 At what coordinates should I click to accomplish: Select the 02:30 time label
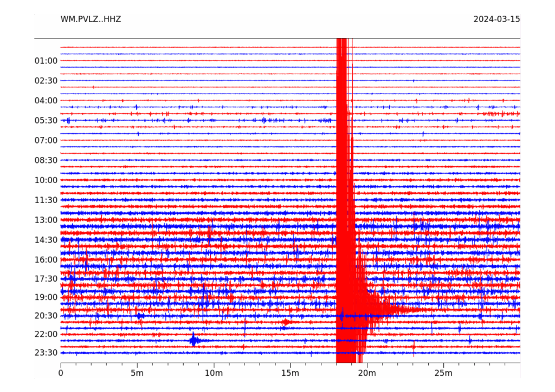46,81
